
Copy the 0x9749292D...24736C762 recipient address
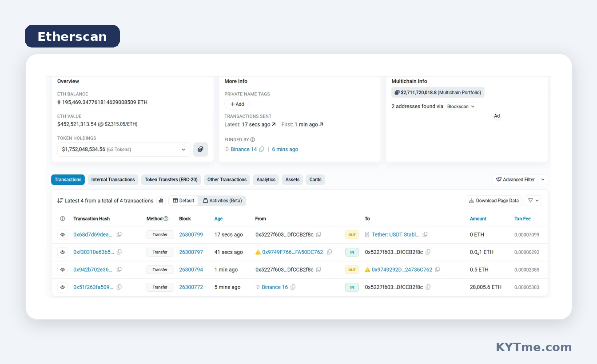(438, 269)
